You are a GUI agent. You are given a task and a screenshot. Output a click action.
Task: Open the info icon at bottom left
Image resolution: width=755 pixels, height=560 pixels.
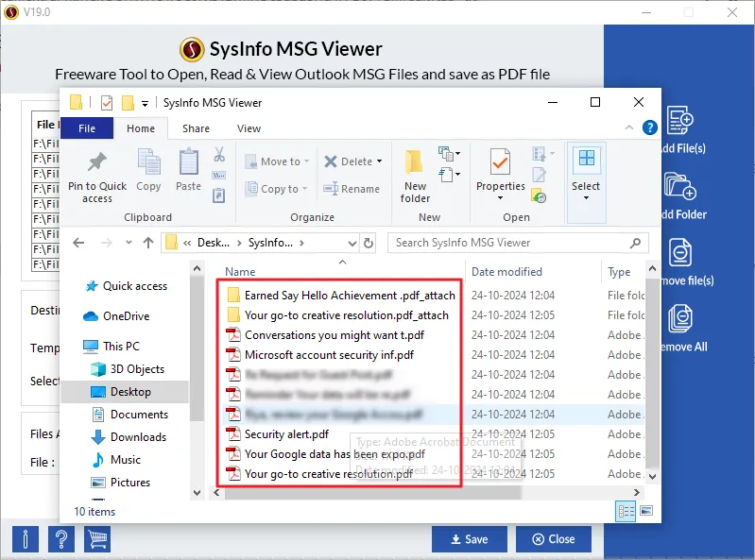point(25,539)
